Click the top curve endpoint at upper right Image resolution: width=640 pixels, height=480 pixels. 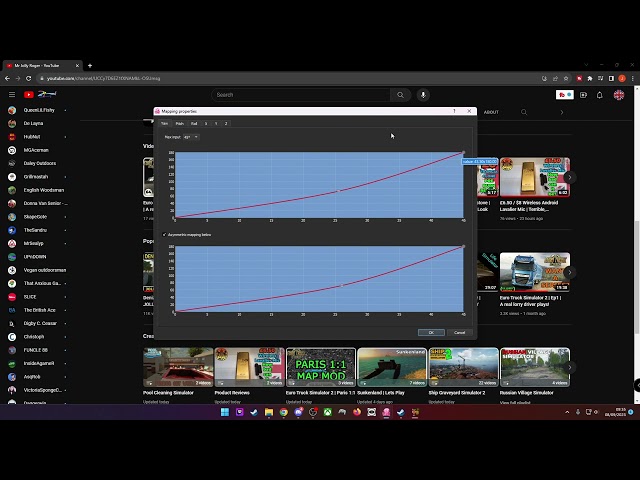click(463, 153)
